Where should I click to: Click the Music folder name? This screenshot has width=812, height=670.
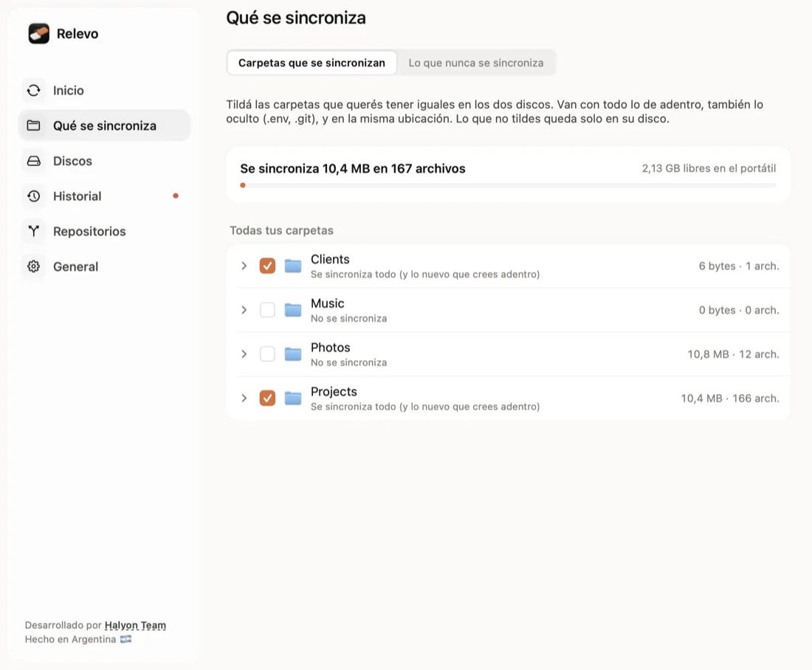[x=327, y=303]
